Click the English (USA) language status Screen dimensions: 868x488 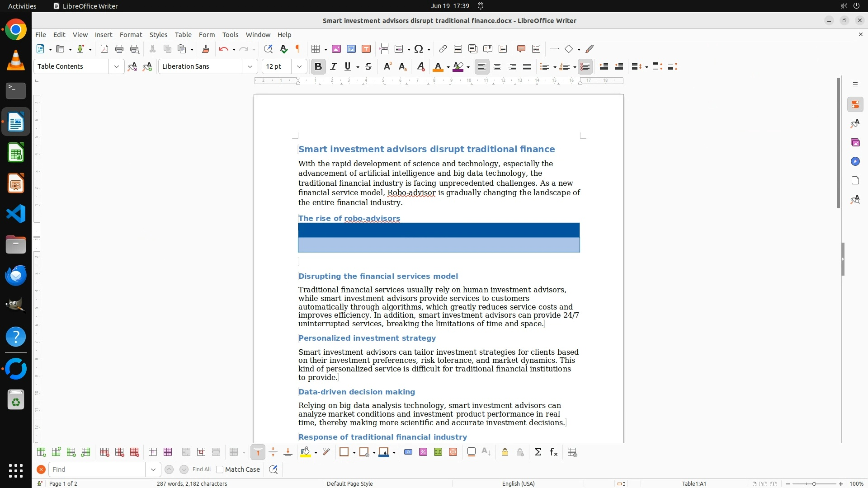[x=518, y=483]
